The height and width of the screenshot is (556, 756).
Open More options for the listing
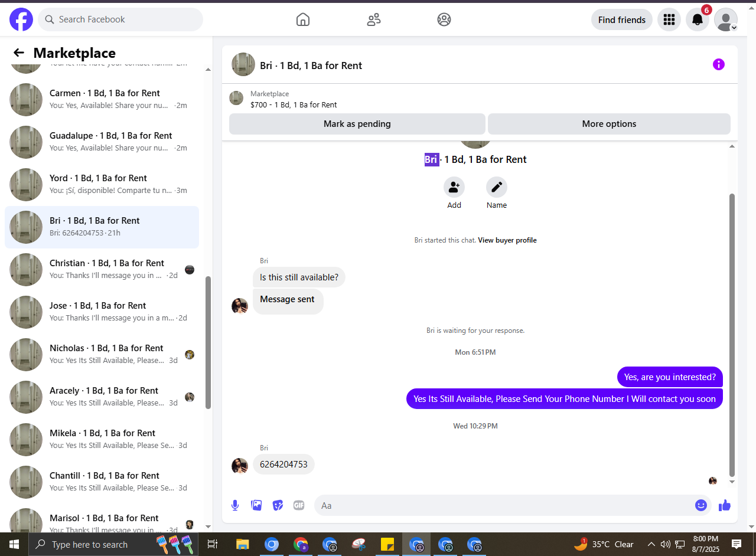tap(609, 124)
